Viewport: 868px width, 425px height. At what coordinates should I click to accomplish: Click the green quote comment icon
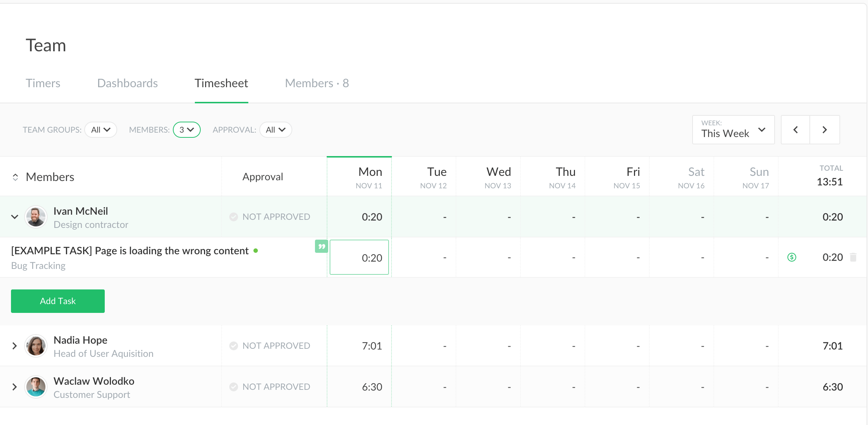tap(321, 247)
